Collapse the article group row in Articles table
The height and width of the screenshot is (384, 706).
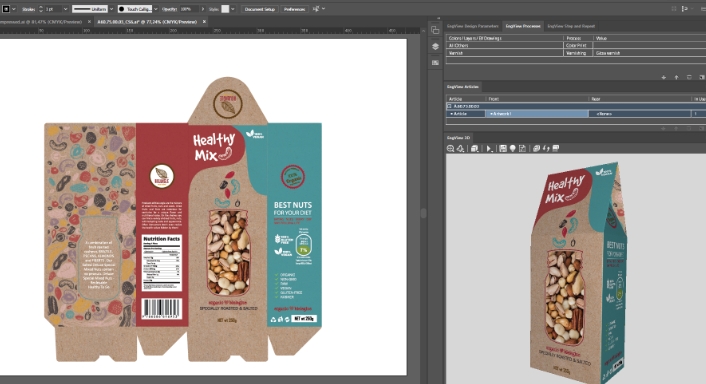(449, 106)
